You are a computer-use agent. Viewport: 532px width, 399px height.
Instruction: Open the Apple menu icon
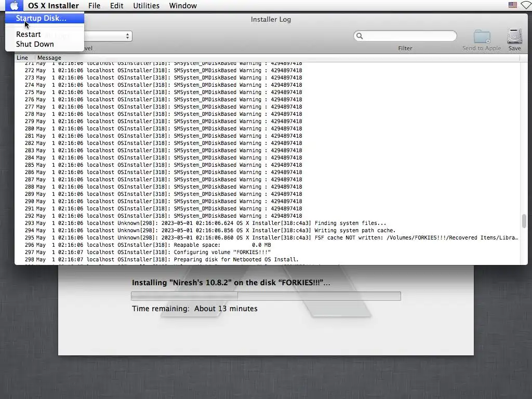coord(14,5)
